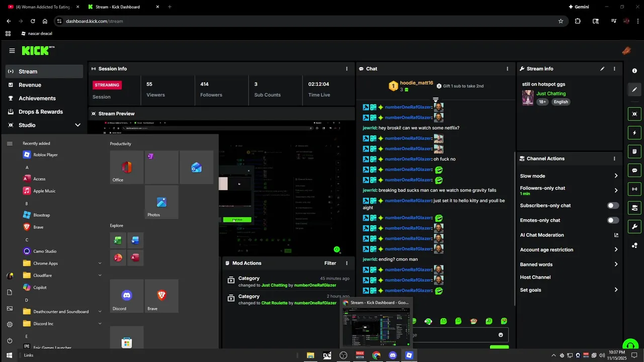Open Session Info panel options menu
This screenshot has height=362, width=644.
(x=347, y=69)
